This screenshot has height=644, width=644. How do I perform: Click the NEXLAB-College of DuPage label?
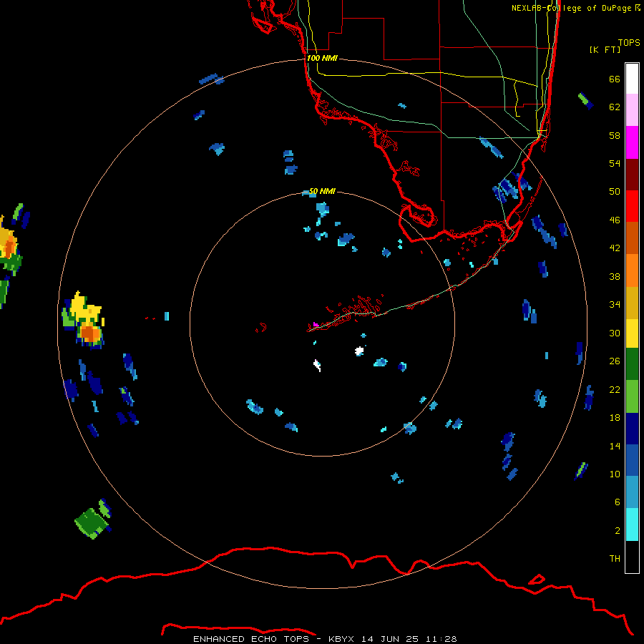576,8
